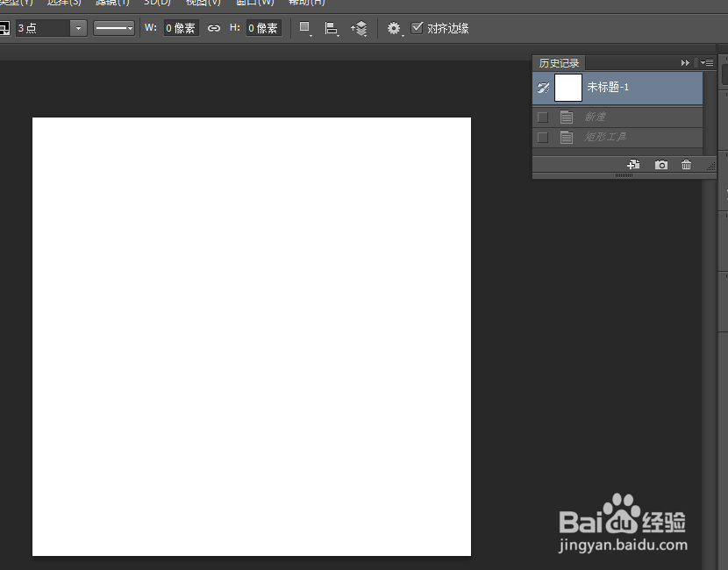The width and height of the screenshot is (728, 570).
Task: Set history brush source for 未标题-1 snapshot
Action: 543,88
